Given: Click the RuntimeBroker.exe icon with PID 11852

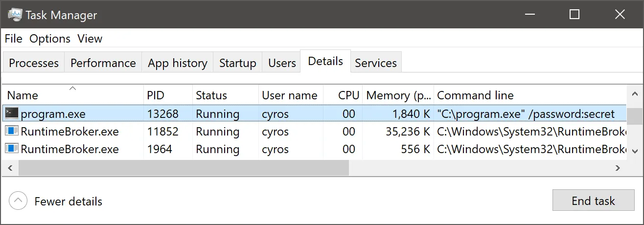Looking at the screenshot, I should tap(12, 132).
